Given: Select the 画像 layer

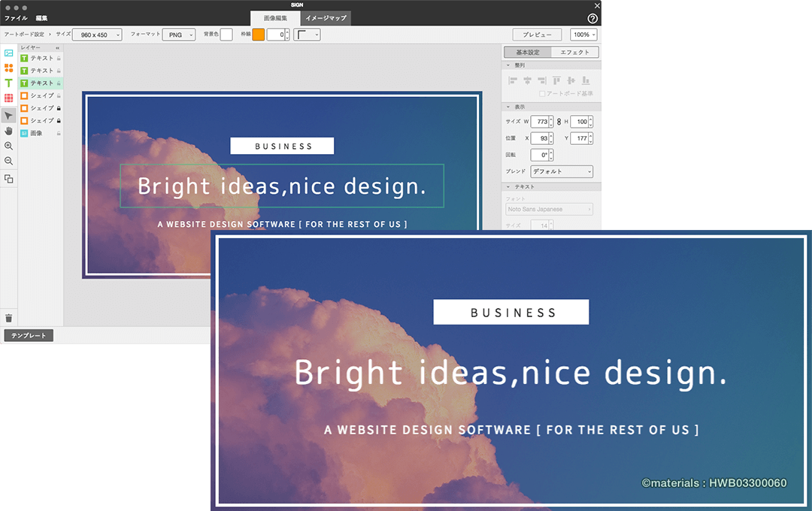Looking at the screenshot, I should 41,133.
